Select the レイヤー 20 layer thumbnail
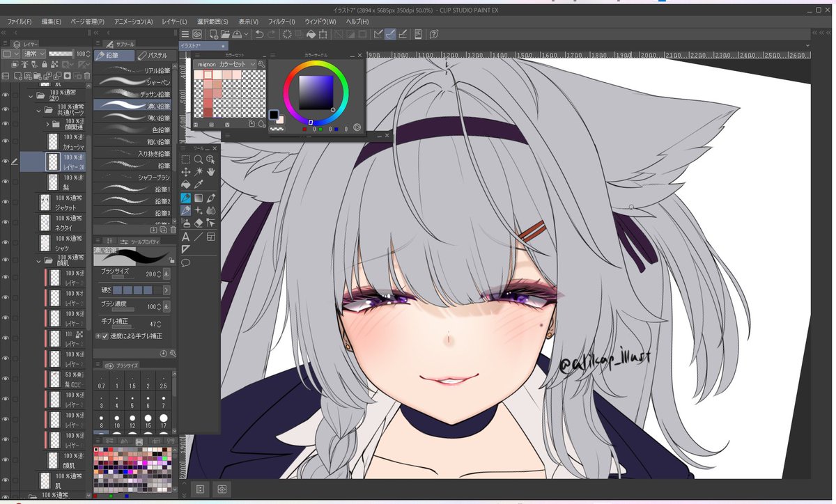 point(54,162)
